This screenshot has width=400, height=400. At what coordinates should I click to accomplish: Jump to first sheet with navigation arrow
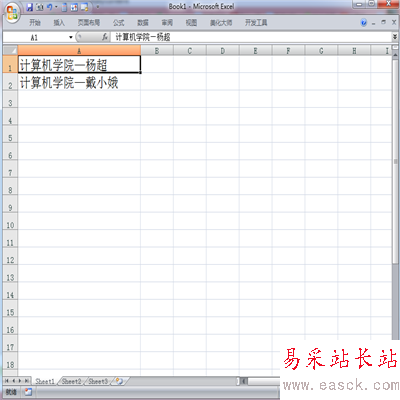(7, 381)
